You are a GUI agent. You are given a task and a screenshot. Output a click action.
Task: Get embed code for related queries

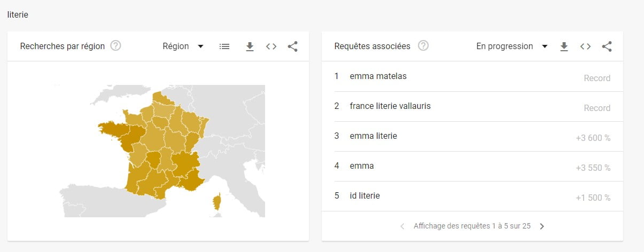pyautogui.click(x=586, y=46)
